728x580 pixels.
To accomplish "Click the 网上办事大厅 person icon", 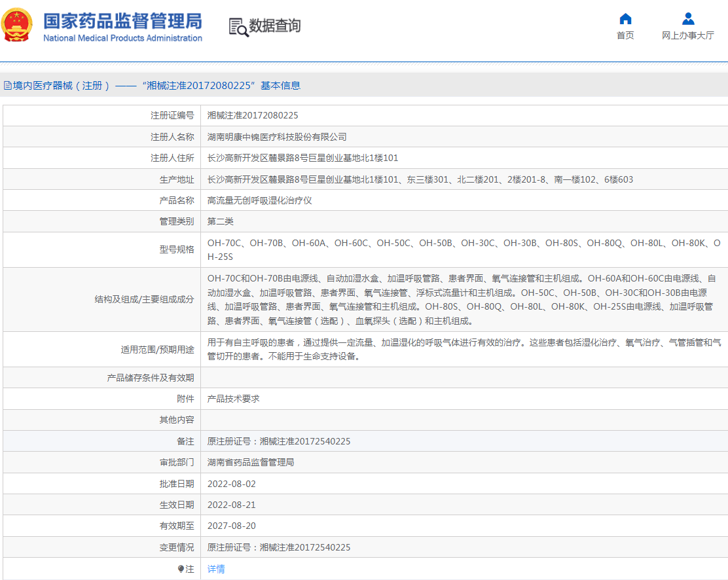I will pos(687,20).
